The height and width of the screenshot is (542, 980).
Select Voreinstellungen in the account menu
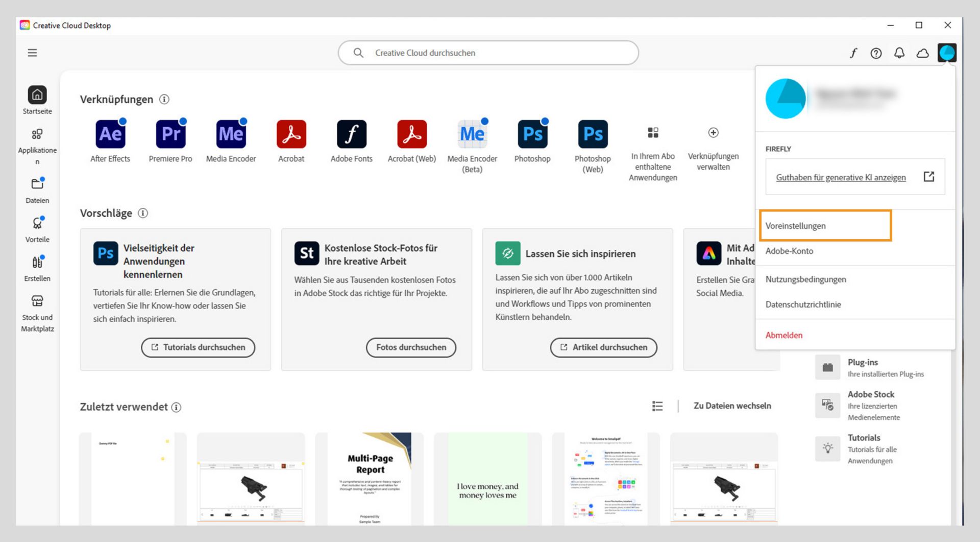coord(825,225)
